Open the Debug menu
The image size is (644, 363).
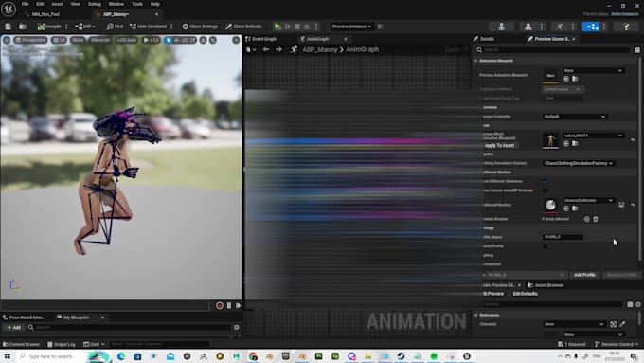coord(94,4)
